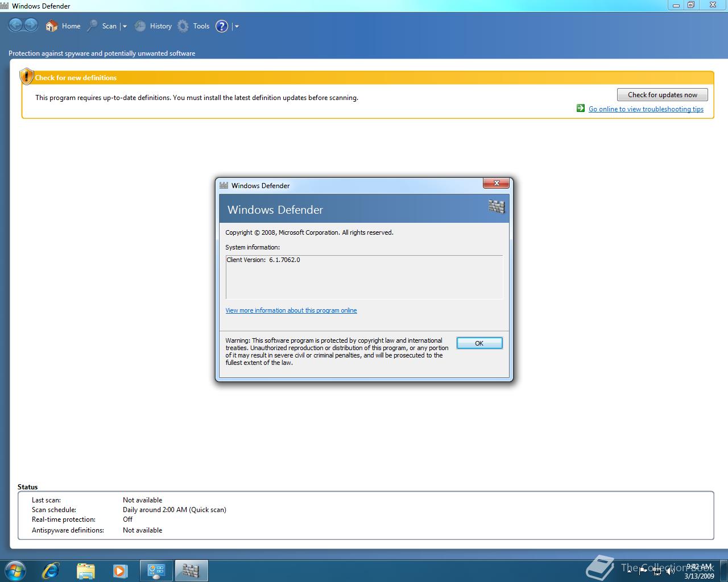This screenshot has width=728, height=582.
Task: Open the Windows Start orb
Action: [x=15, y=571]
